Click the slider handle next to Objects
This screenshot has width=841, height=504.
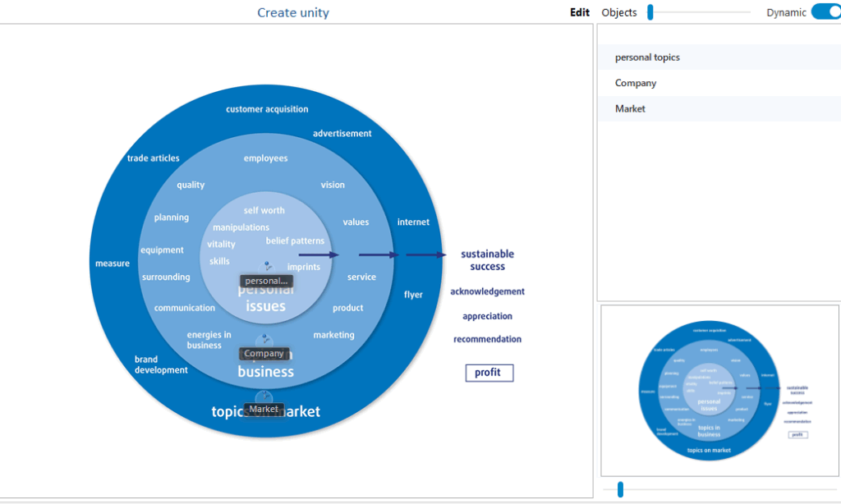tap(650, 12)
